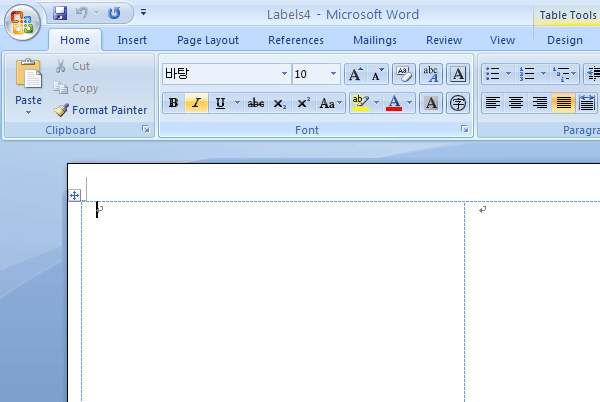Align text left

point(493,103)
